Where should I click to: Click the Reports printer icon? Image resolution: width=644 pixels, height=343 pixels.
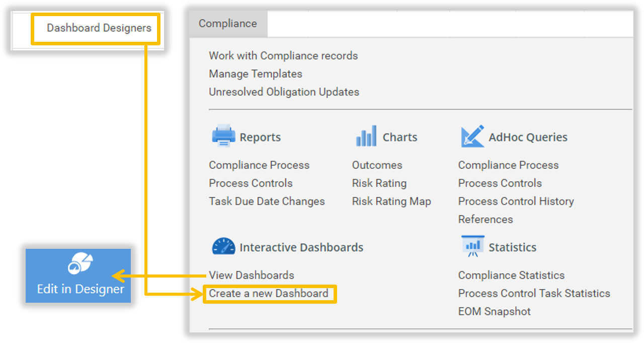[x=223, y=136]
